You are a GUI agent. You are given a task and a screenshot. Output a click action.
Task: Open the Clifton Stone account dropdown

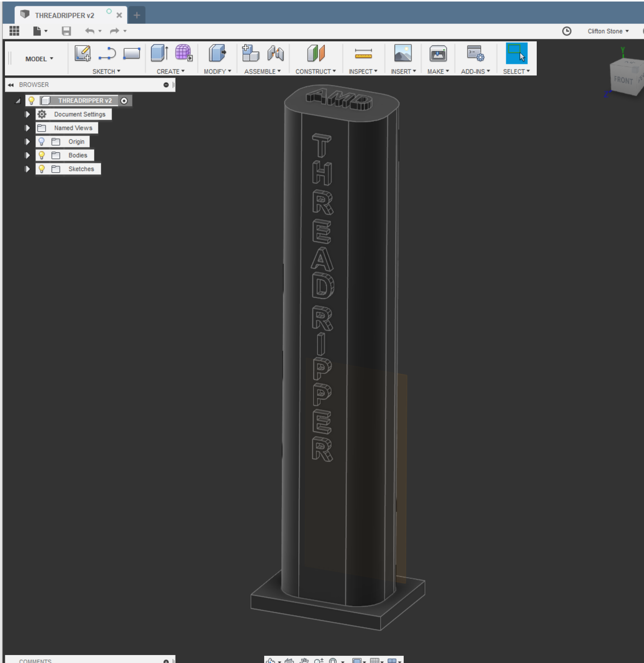[608, 31]
